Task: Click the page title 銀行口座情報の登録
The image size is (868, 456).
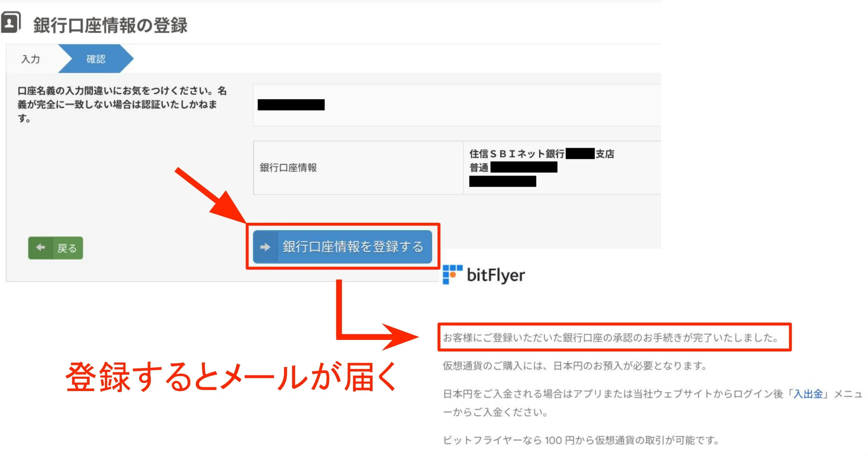Action: tap(110, 25)
